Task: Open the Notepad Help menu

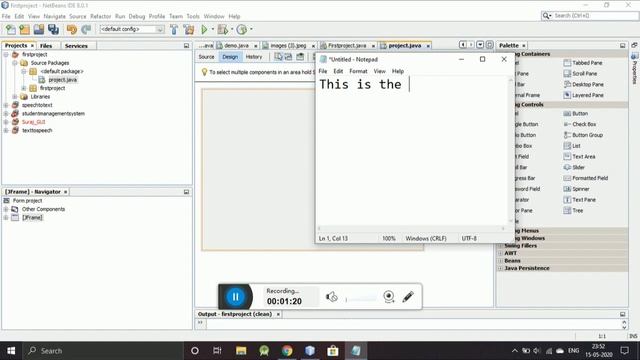Action: [x=398, y=71]
